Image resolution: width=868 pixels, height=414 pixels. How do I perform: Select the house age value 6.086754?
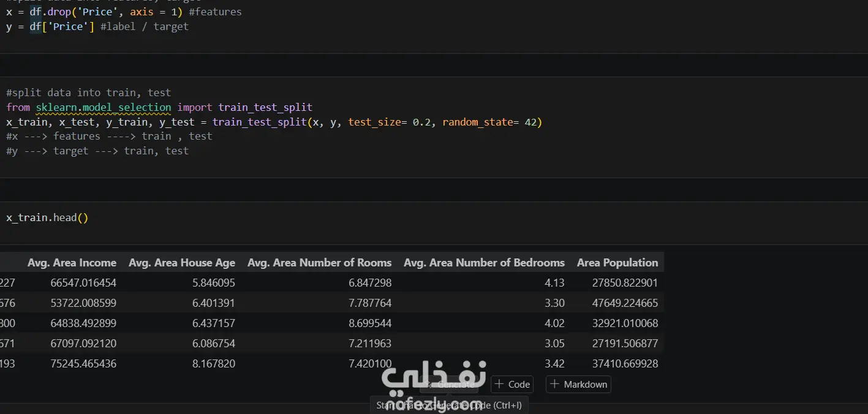[214, 344]
